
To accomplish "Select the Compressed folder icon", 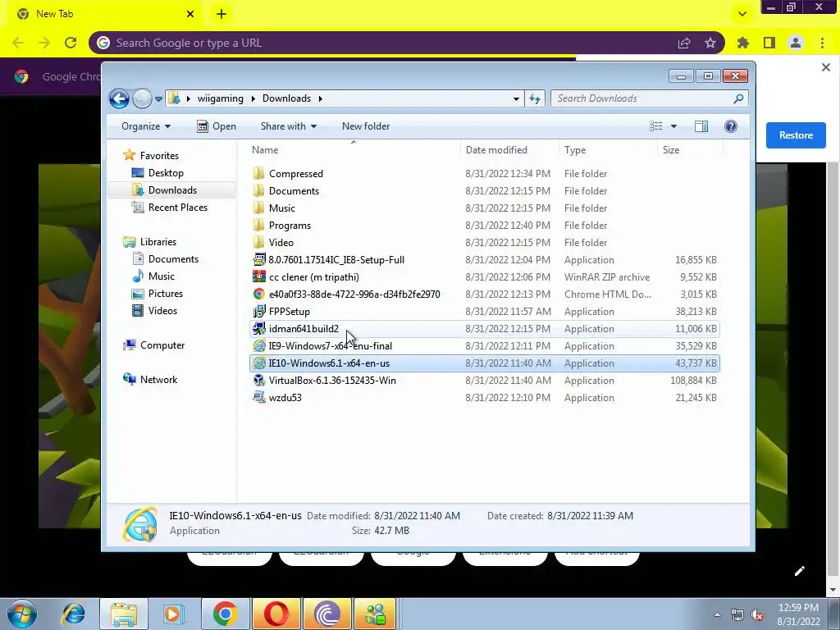I will tap(258, 174).
